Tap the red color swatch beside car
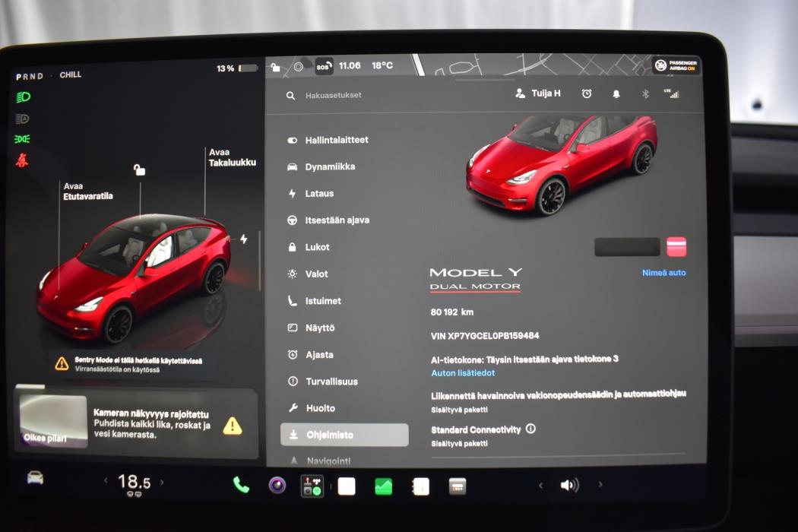 tap(676, 247)
